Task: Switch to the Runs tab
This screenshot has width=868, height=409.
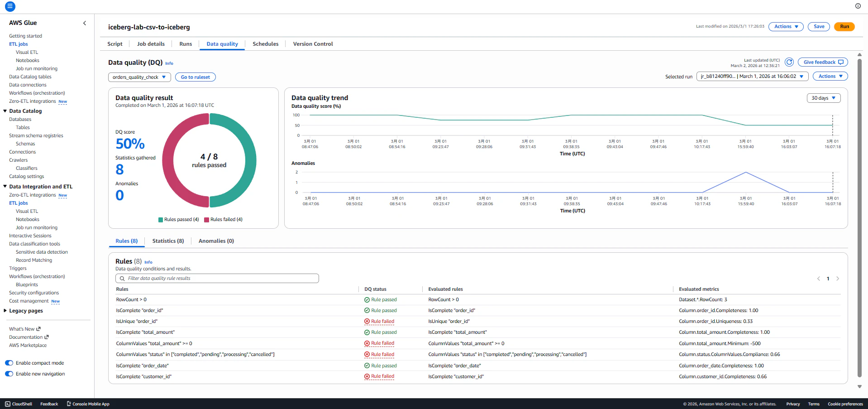Action: 186,44
